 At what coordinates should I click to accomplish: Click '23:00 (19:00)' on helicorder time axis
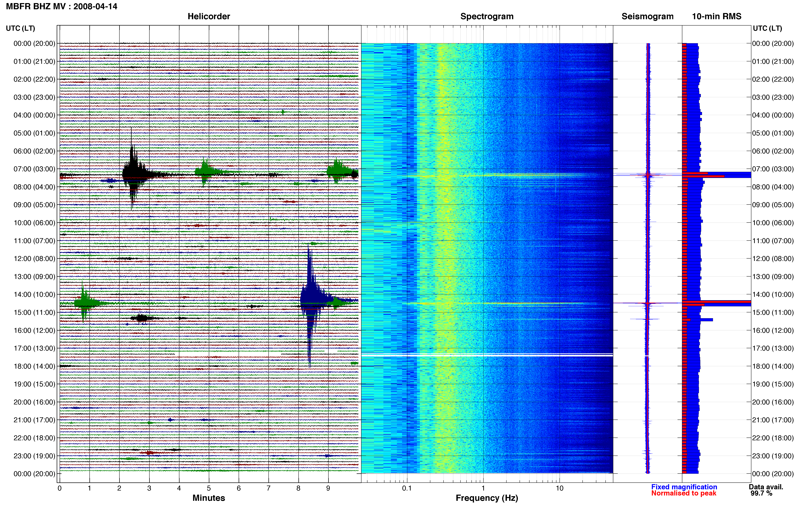34,456
